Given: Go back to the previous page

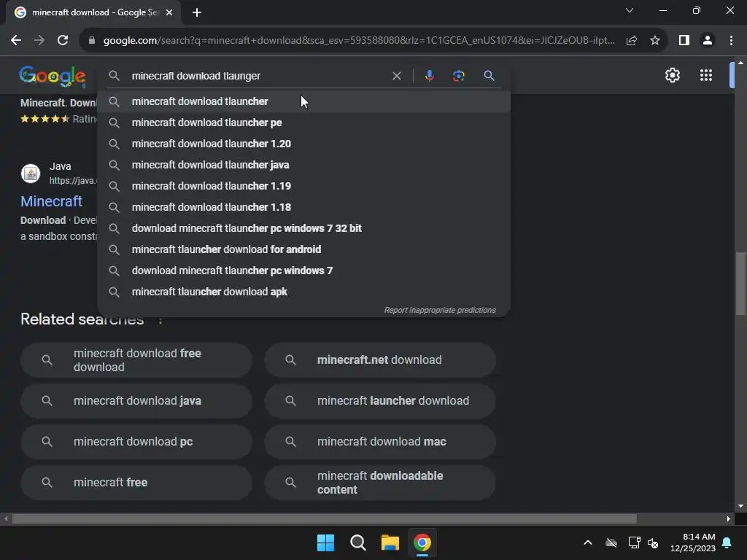Looking at the screenshot, I should [16, 41].
